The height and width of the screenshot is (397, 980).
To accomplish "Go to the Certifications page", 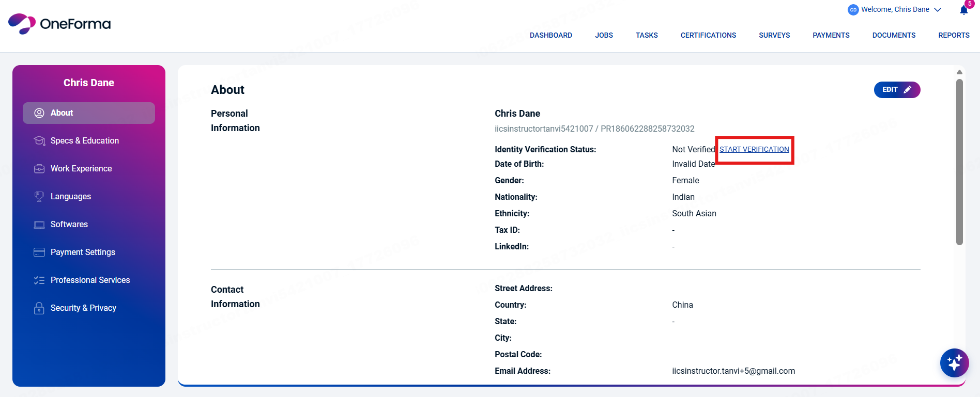I will 708,35.
